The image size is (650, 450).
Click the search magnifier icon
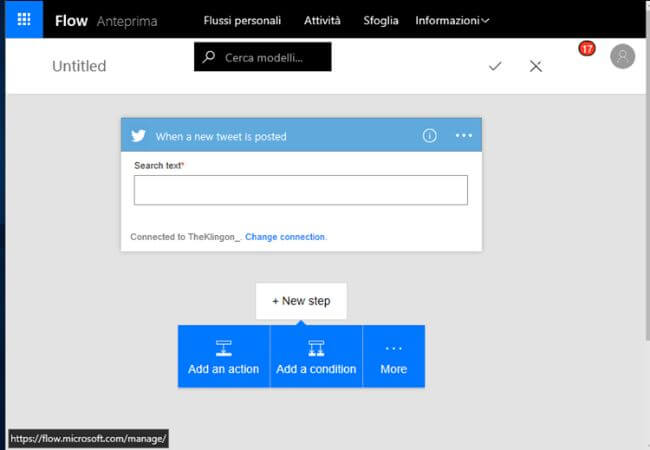tap(209, 57)
